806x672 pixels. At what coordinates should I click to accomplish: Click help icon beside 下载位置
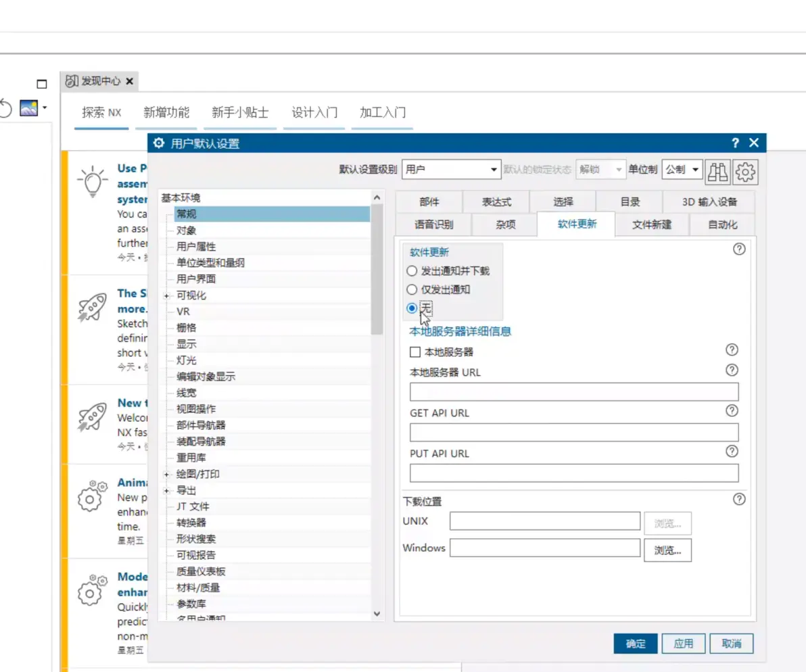pos(739,500)
